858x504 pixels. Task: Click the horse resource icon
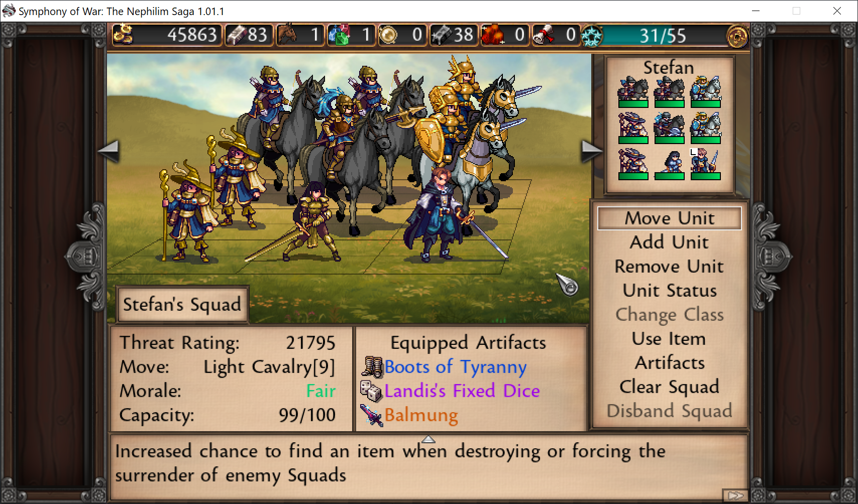(x=287, y=35)
